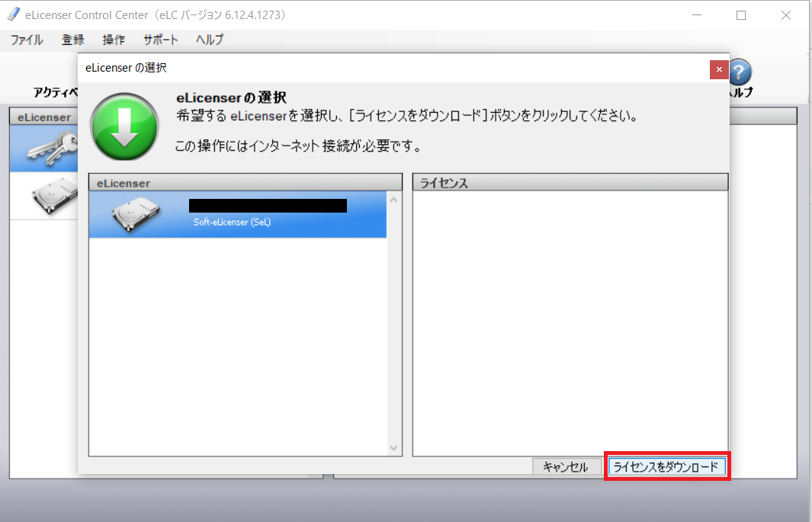Click the eLicenser dongle icon in the title bar

click(12, 14)
